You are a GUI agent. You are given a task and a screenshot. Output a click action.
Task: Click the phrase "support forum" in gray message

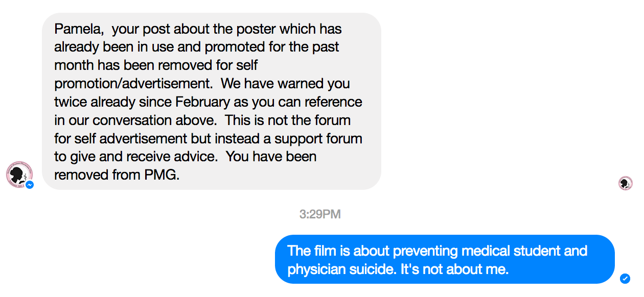(318, 138)
